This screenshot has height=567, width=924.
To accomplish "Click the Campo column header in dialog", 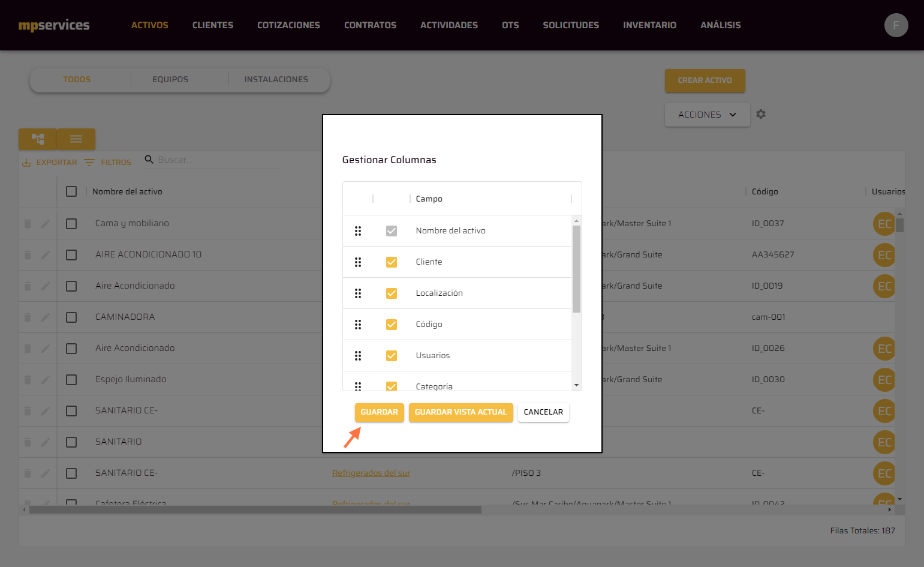I will [429, 199].
